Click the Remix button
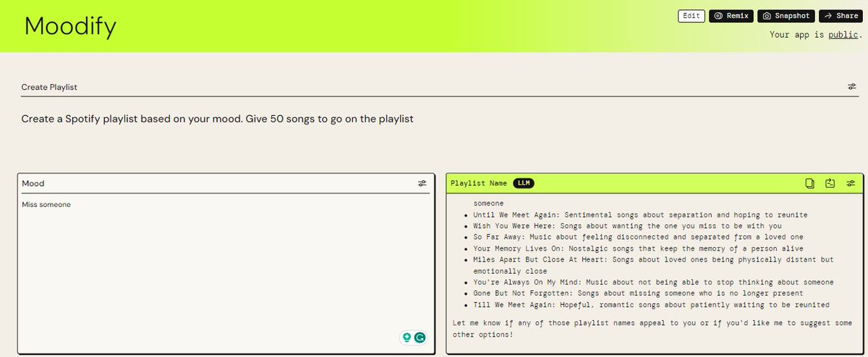 pos(731,16)
